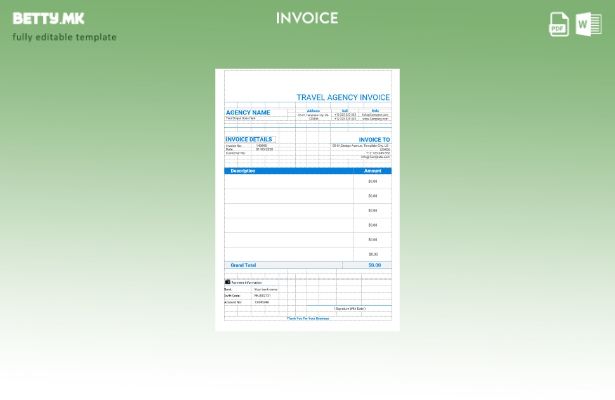Click the Grand Total $0.00 value
The image size is (615, 400).
point(374,265)
